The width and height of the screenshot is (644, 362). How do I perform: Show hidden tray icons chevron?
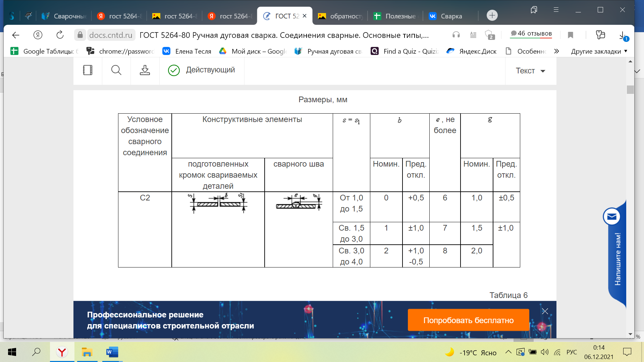(x=508, y=352)
